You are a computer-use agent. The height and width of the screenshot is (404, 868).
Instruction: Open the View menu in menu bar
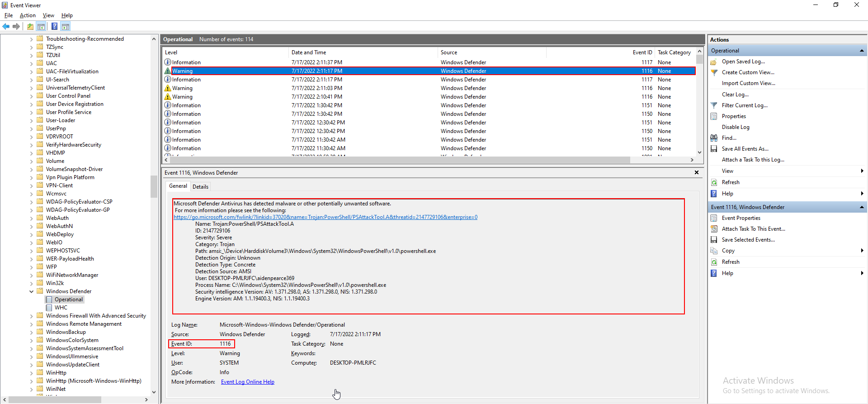tap(48, 15)
